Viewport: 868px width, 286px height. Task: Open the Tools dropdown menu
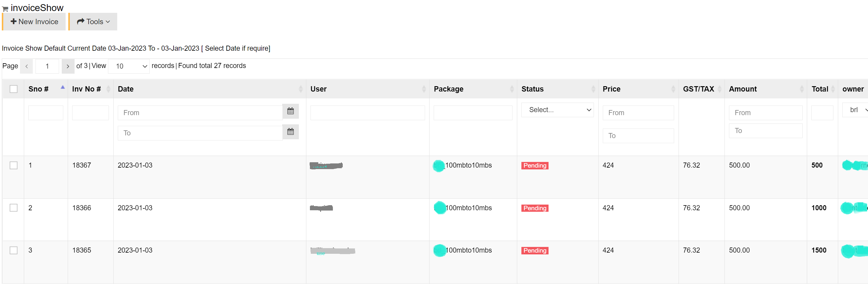point(93,21)
